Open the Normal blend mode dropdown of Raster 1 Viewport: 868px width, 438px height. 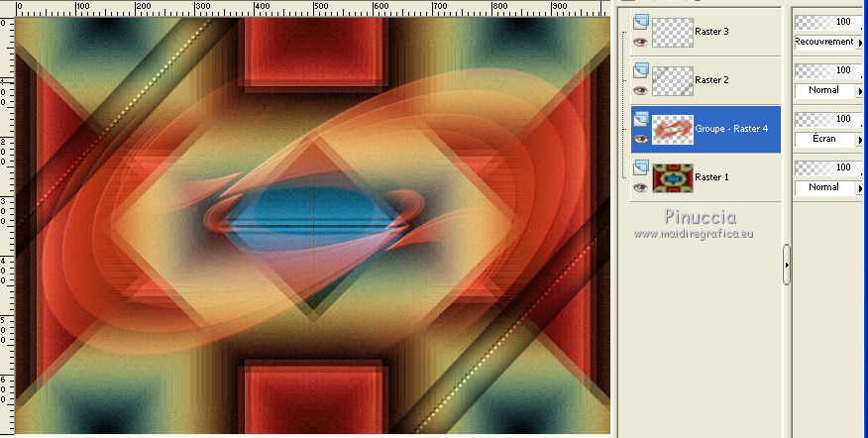pyautogui.click(x=828, y=187)
